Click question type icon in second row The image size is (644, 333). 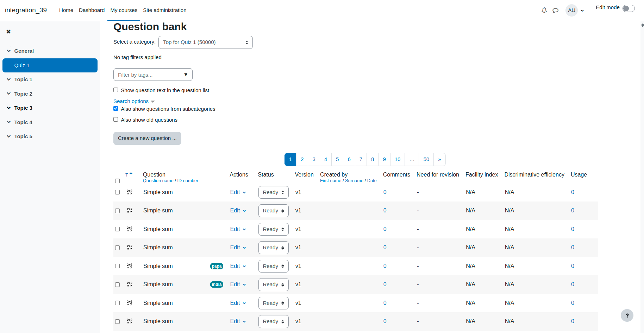pos(130,211)
